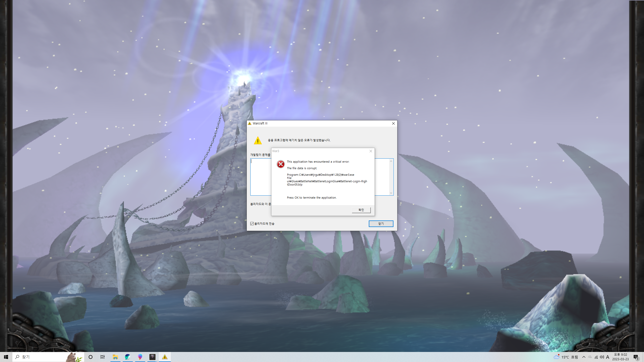Close the Warcraft III crash reporter window
The image size is (644, 362).
pyautogui.click(x=393, y=123)
